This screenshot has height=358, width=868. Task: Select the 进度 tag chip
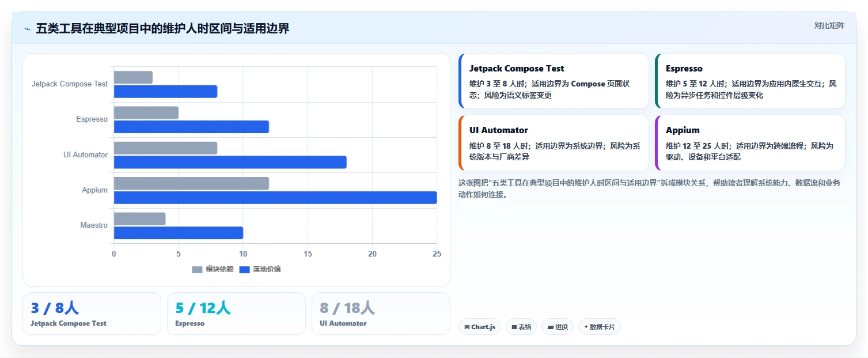pyautogui.click(x=558, y=327)
